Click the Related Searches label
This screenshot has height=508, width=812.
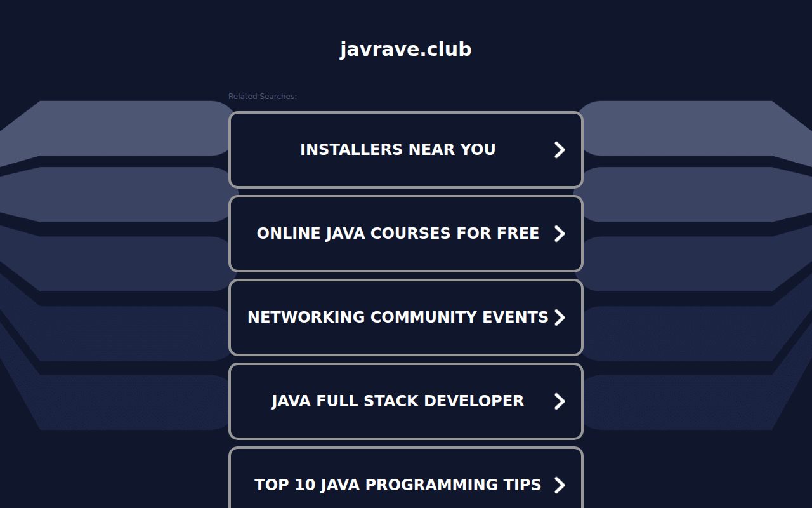click(x=262, y=97)
